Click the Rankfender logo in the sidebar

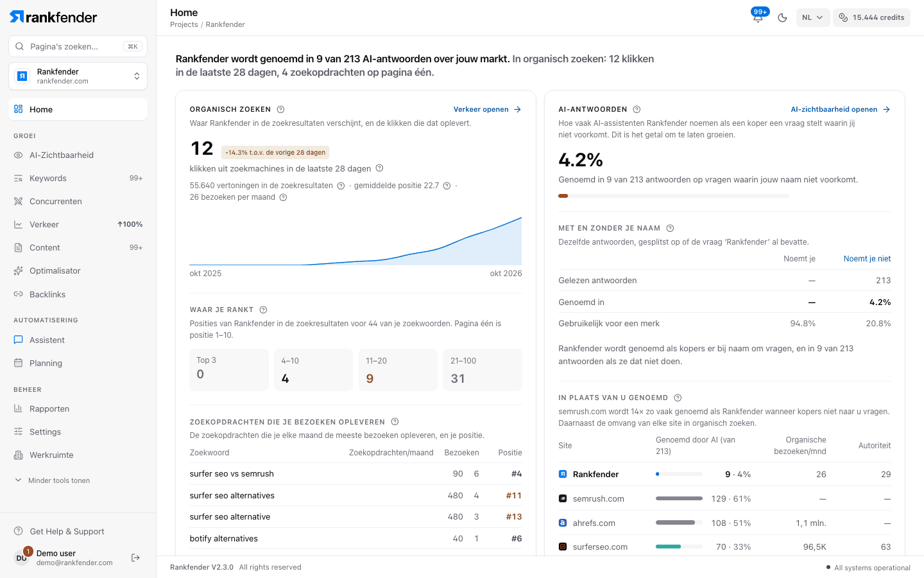pos(53,17)
